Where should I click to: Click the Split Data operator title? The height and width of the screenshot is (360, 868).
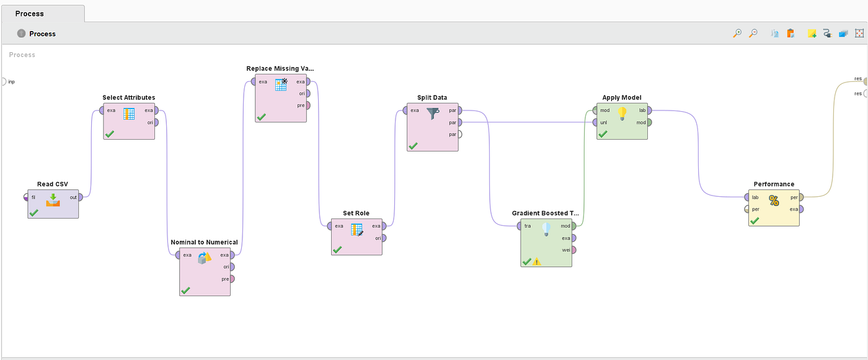pyautogui.click(x=432, y=97)
